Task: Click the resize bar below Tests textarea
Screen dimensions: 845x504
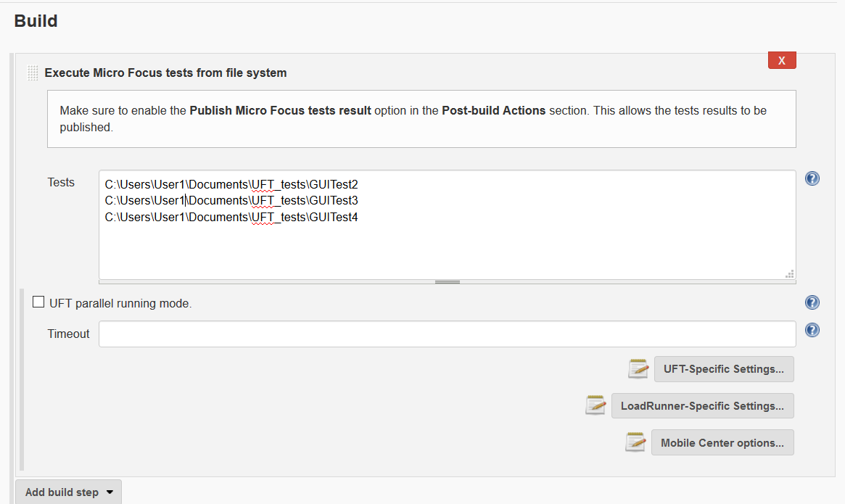Action: click(x=448, y=282)
